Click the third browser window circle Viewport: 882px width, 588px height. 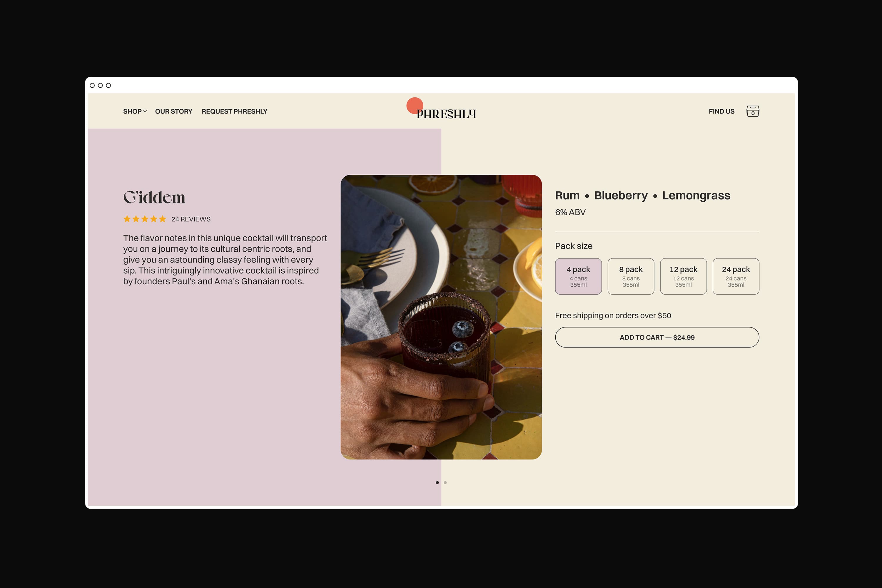108,86
